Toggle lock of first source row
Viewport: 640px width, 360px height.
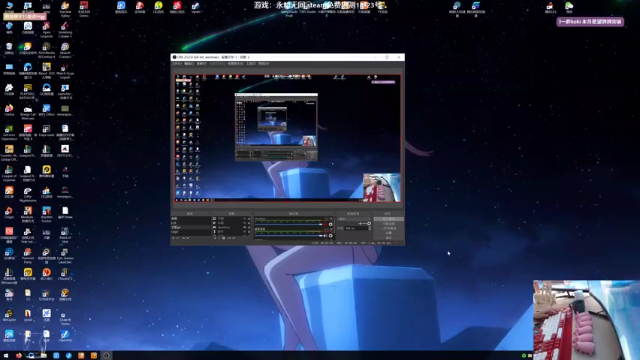click(x=249, y=219)
